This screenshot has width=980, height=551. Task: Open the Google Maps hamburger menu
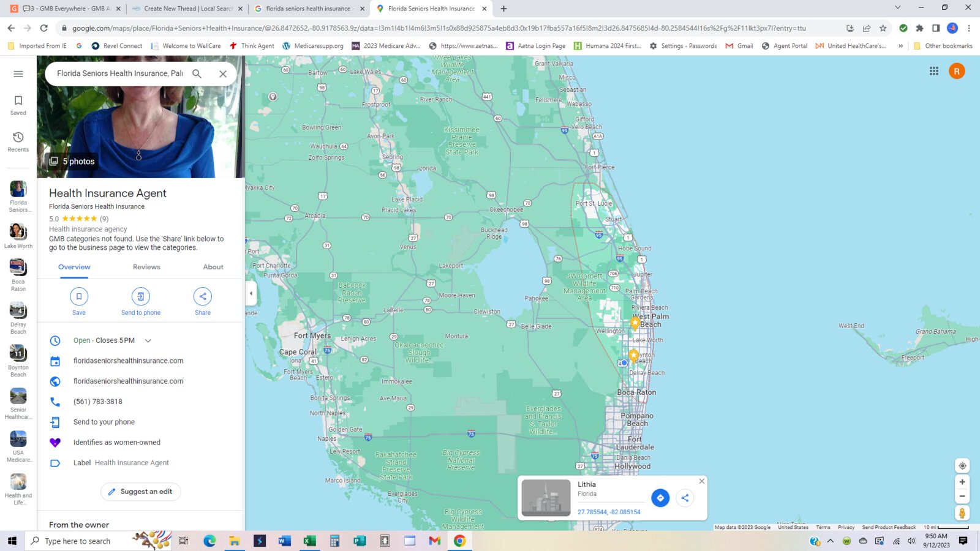[x=18, y=74]
